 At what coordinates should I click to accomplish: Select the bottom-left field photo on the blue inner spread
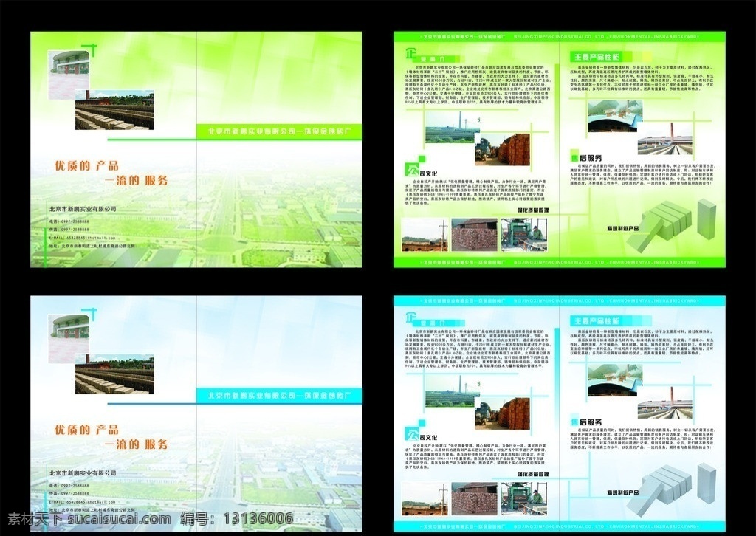(425, 499)
